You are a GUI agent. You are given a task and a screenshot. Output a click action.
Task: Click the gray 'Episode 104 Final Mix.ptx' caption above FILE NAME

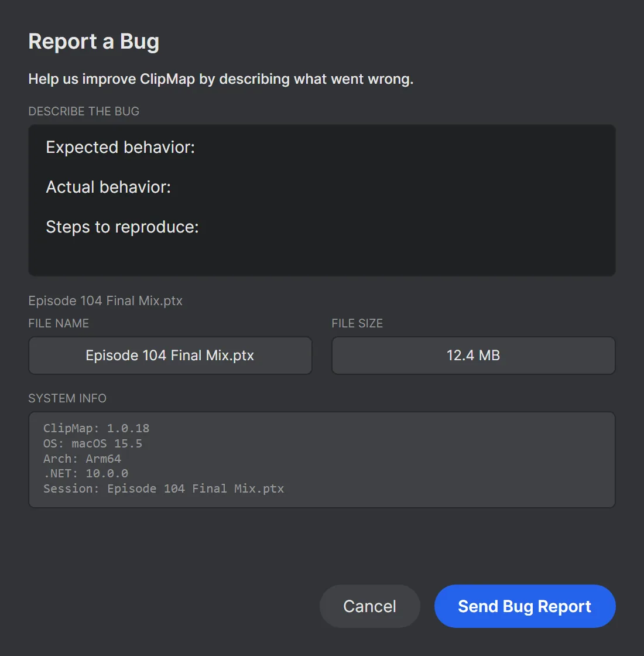click(105, 301)
